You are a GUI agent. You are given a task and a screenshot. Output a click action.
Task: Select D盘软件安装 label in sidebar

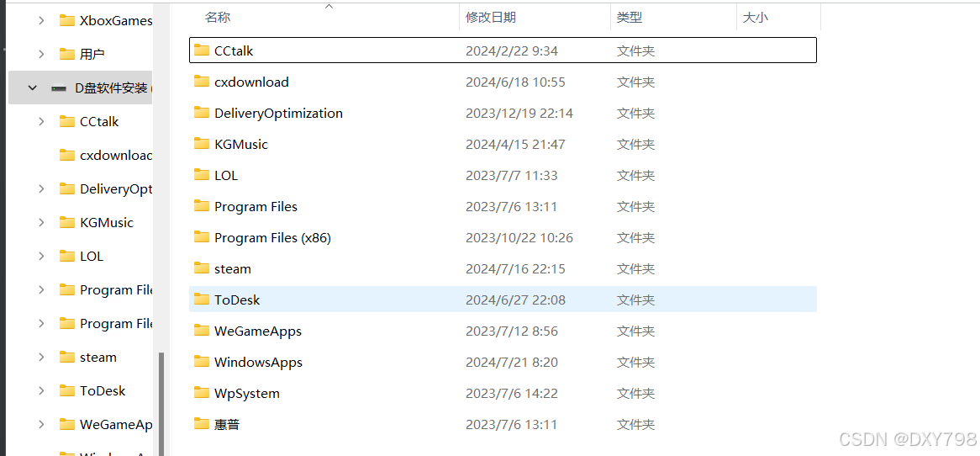tap(111, 88)
